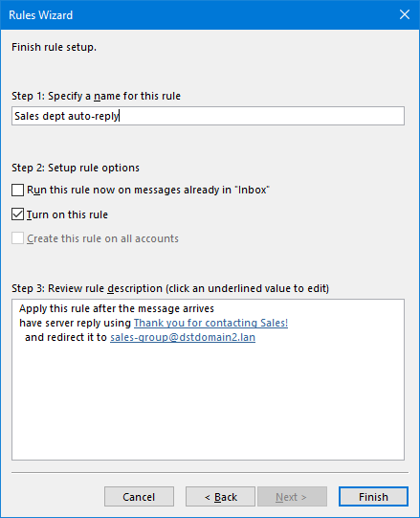
Task: Close the Rules Wizard dialog with X
Action: tap(405, 14)
